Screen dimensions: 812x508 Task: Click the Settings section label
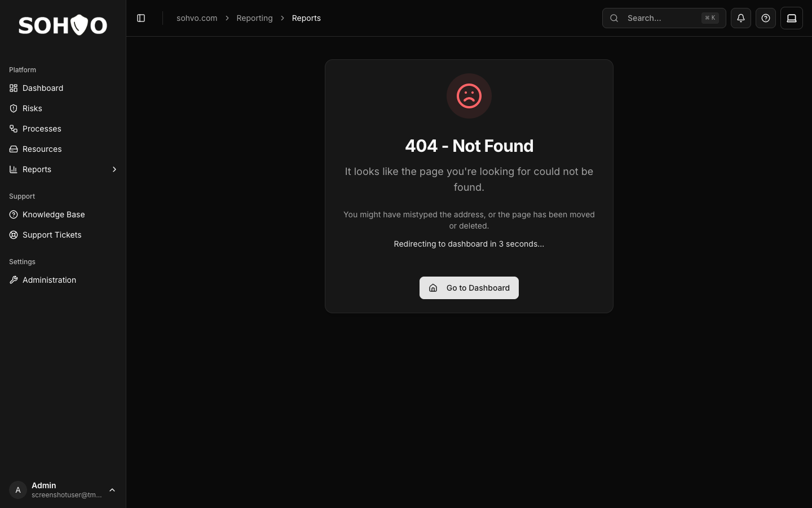coord(22,262)
